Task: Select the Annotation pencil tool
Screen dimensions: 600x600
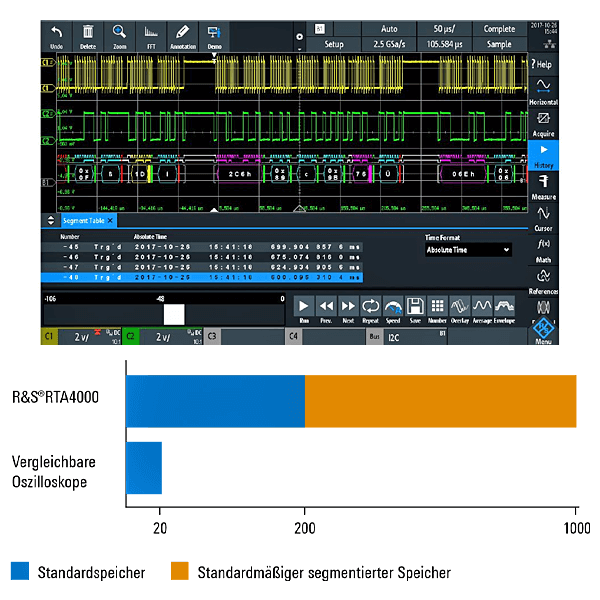Action: pos(183,32)
